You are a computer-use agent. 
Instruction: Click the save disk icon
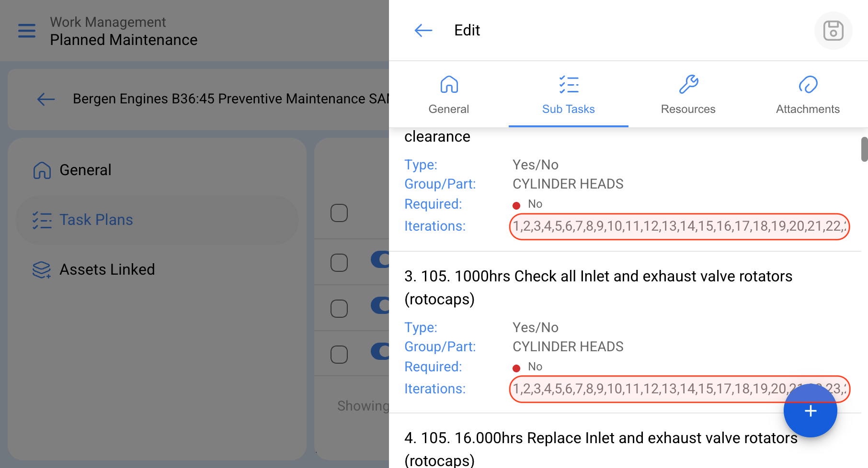click(833, 31)
